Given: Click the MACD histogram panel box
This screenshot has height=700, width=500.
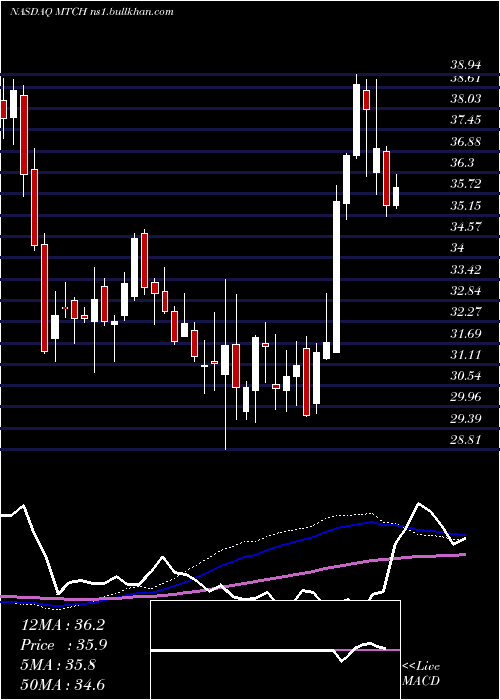Looking at the screenshot, I should coord(275,650).
